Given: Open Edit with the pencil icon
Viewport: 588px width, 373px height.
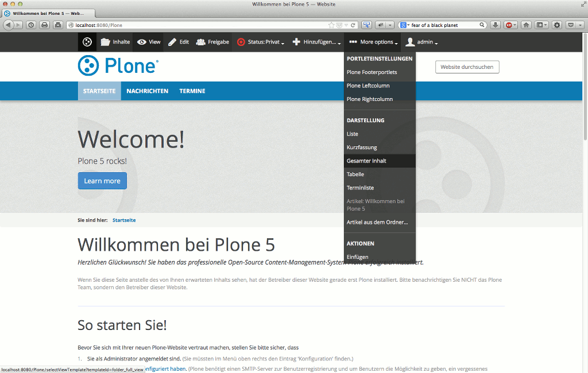Looking at the screenshot, I should (179, 42).
